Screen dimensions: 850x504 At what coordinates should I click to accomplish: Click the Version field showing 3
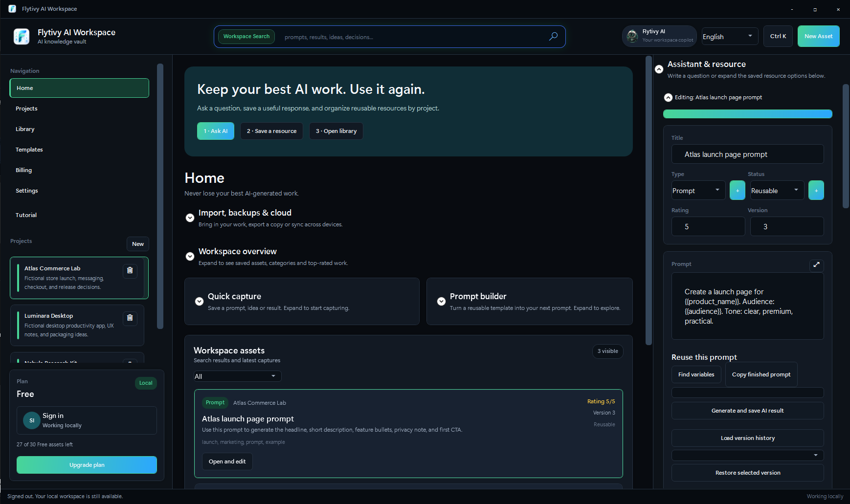786,226
